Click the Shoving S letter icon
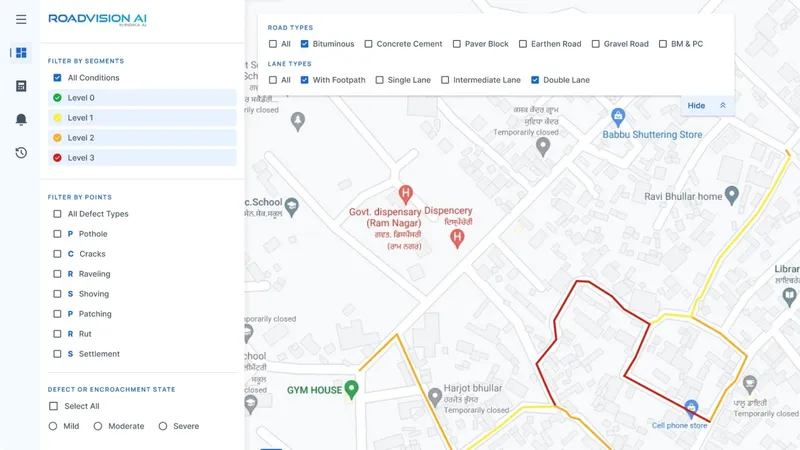Screen dimensions: 800x450 (x=70, y=294)
